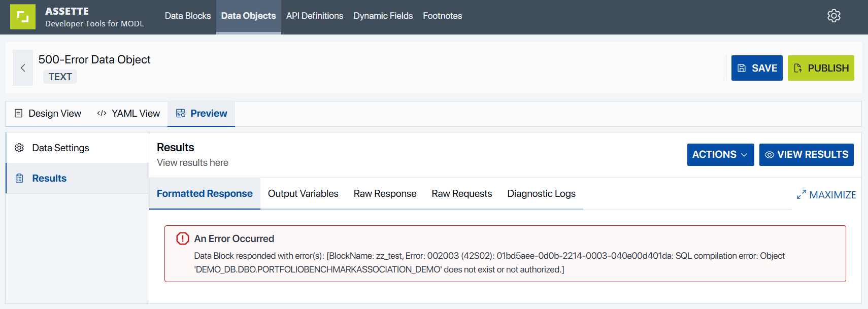
Task: Show the Output Variables tab
Action: (303, 194)
